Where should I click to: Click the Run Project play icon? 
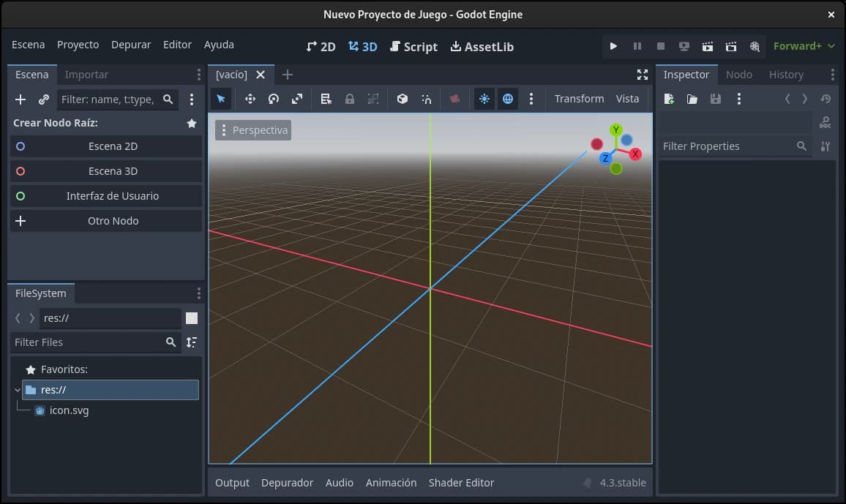[613, 46]
